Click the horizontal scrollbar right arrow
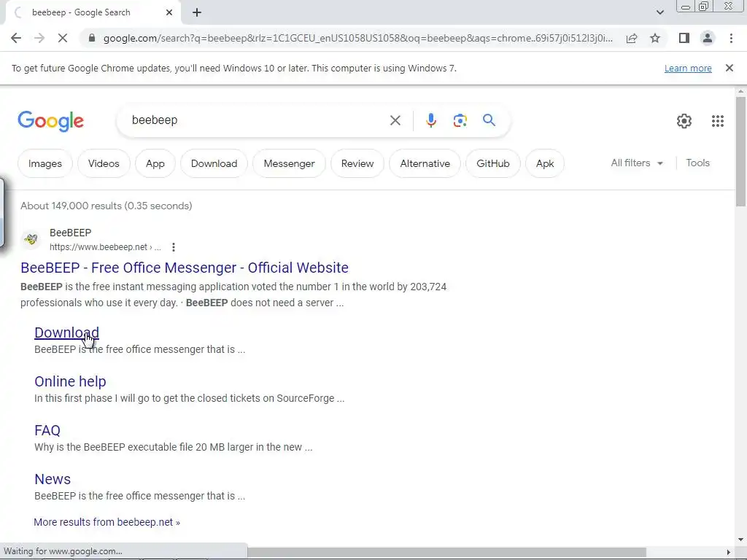The width and height of the screenshot is (747, 560). point(729,552)
